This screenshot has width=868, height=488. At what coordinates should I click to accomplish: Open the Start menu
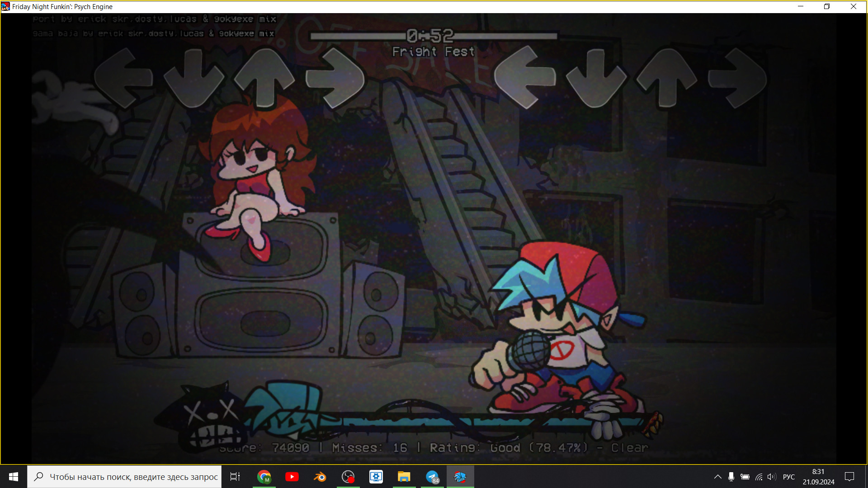(13, 477)
